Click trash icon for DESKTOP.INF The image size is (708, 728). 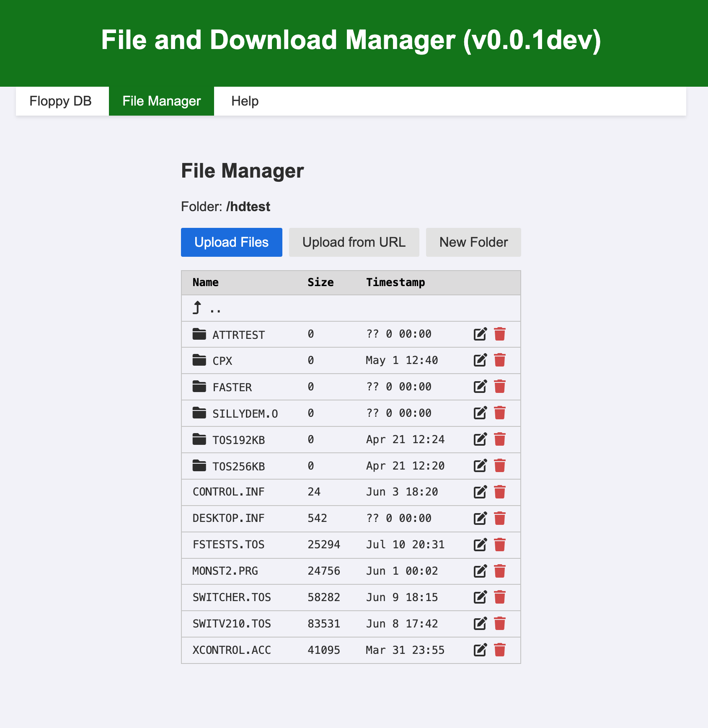click(x=500, y=518)
